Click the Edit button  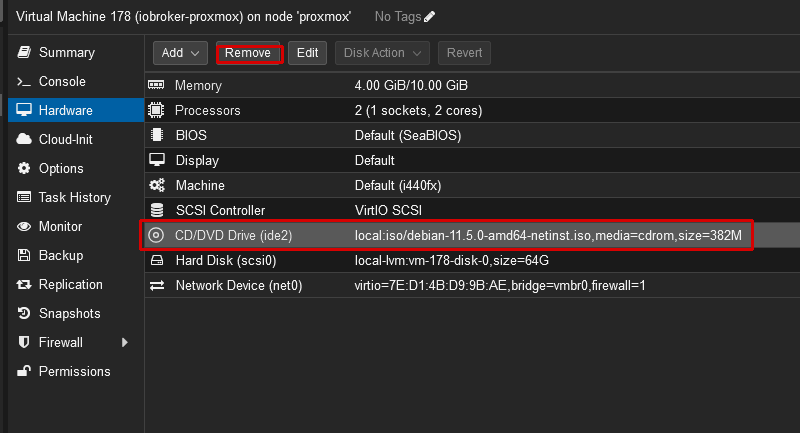[307, 53]
